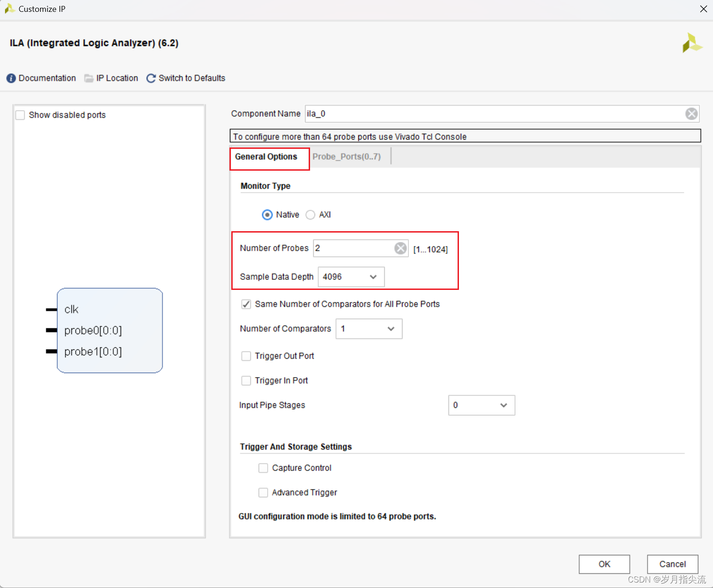Click the Switch to Defaults refresh icon
The height and width of the screenshot is (588, 713).
pos(151,78)
